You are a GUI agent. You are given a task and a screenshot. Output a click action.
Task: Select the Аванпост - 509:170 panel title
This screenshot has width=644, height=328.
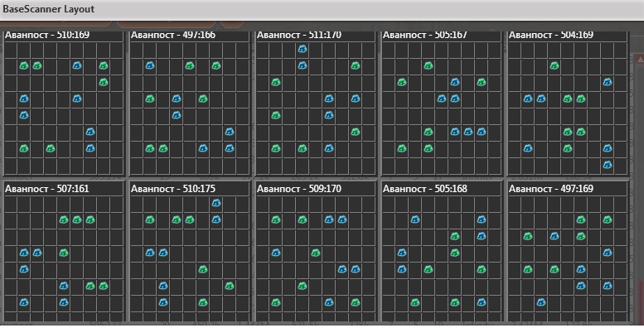(299, 189)
